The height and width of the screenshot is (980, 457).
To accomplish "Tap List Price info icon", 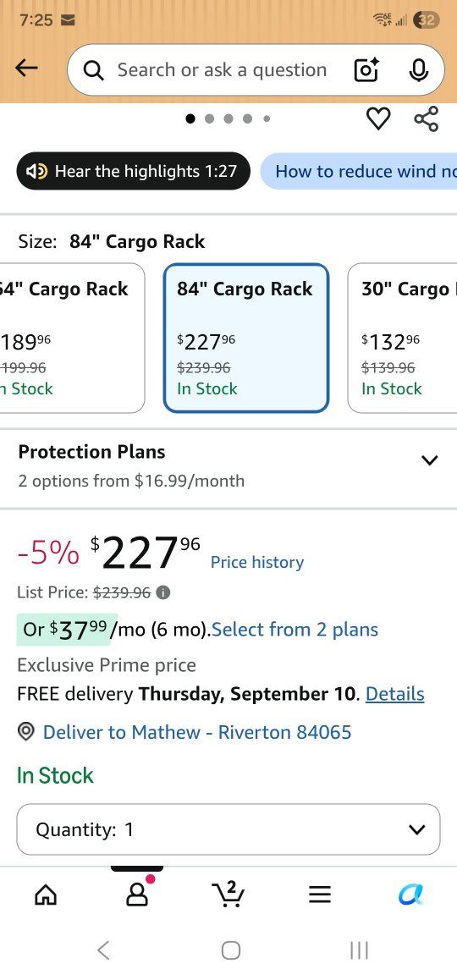I will 163,592.
